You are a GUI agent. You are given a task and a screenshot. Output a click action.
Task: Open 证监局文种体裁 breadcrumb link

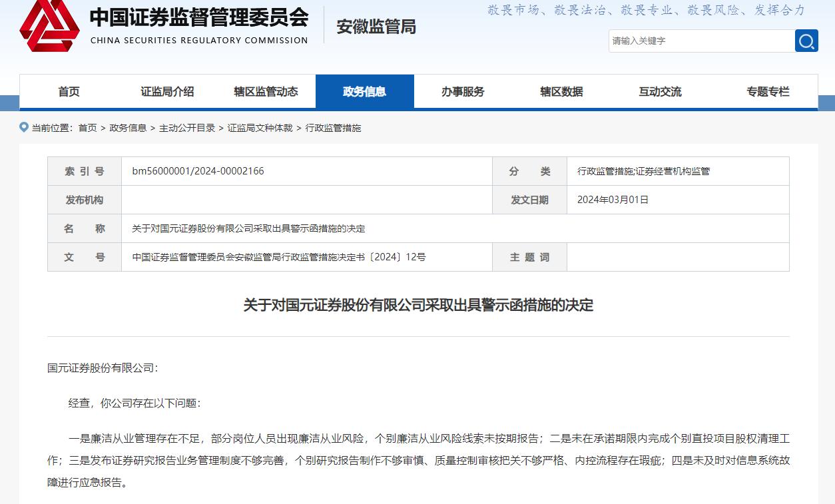point(260,128)
